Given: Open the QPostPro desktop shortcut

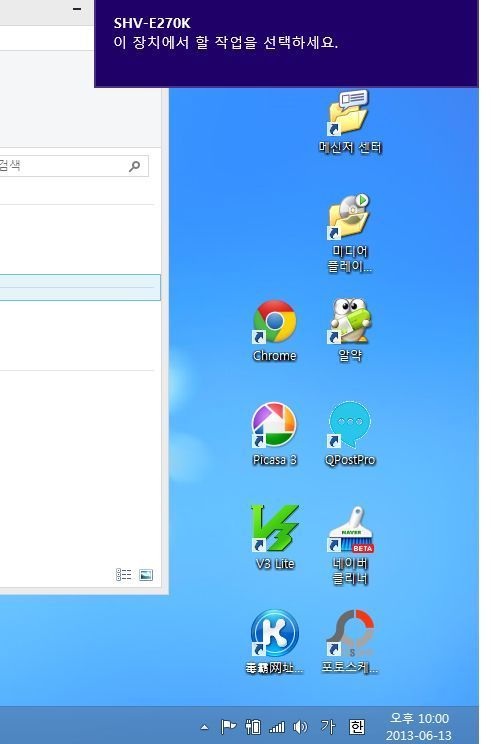Looking at the screenshot, I should (350, 434).
